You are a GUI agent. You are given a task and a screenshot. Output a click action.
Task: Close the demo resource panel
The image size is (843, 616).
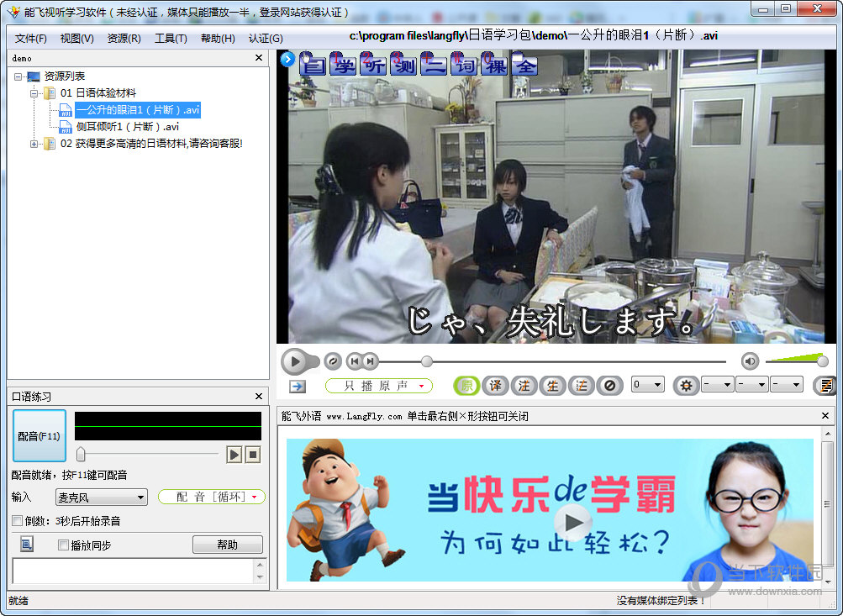coord(259,57)
